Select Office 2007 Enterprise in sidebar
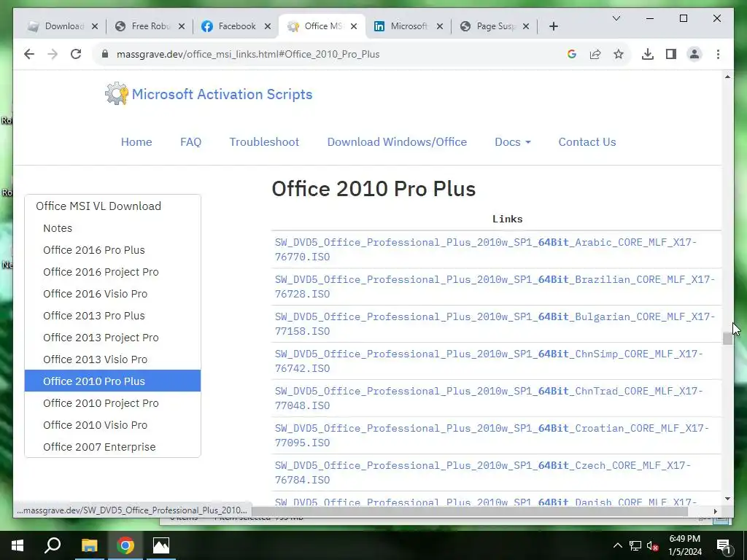The width and height of the screenshot is (747, 560). coord(112,447)
